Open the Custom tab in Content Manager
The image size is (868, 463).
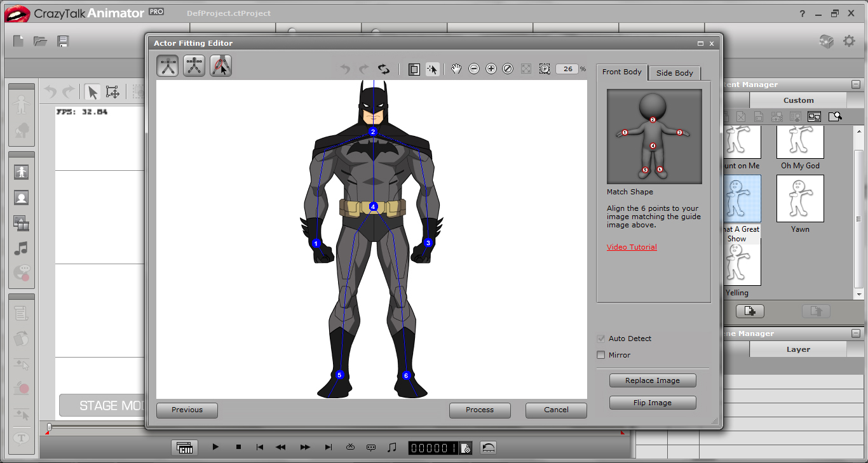[x=798, y=100]
